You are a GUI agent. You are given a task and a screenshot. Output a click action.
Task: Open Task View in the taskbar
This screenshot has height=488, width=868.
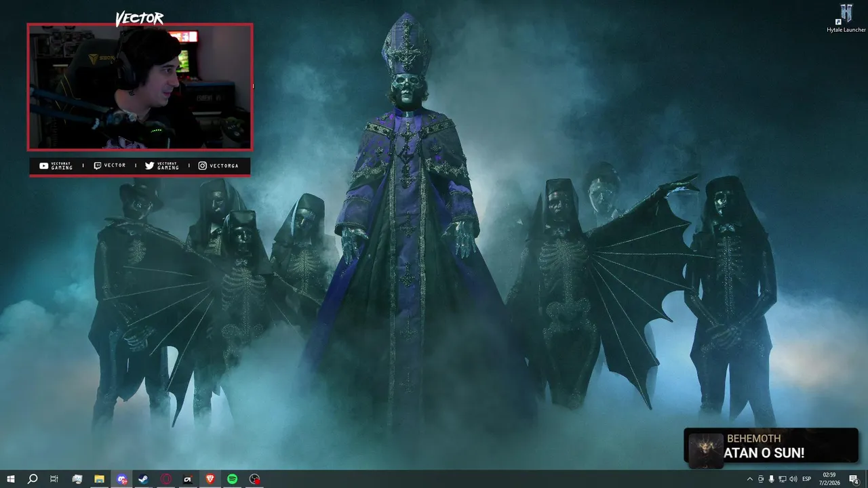pyautogui.click(x=54, y=479)
